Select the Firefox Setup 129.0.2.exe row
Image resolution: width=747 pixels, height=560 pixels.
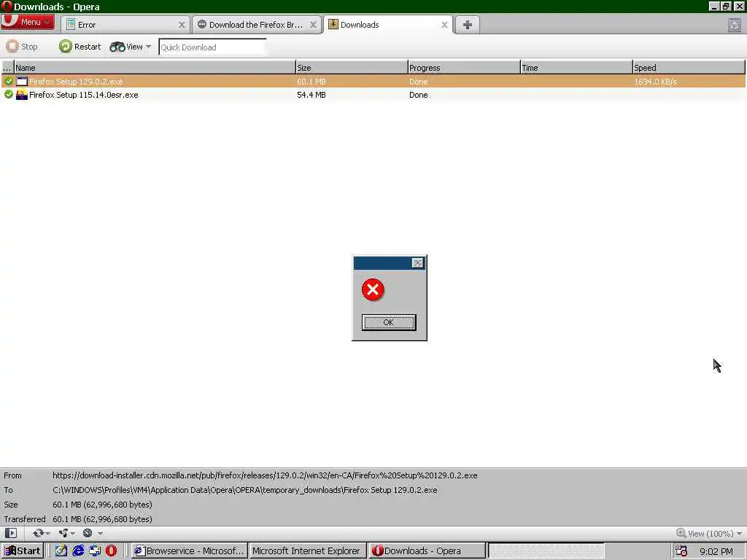373,82
